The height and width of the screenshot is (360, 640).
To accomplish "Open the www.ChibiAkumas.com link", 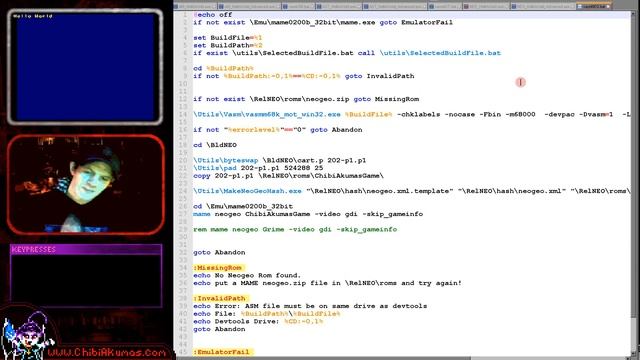I will pos(107,352).
